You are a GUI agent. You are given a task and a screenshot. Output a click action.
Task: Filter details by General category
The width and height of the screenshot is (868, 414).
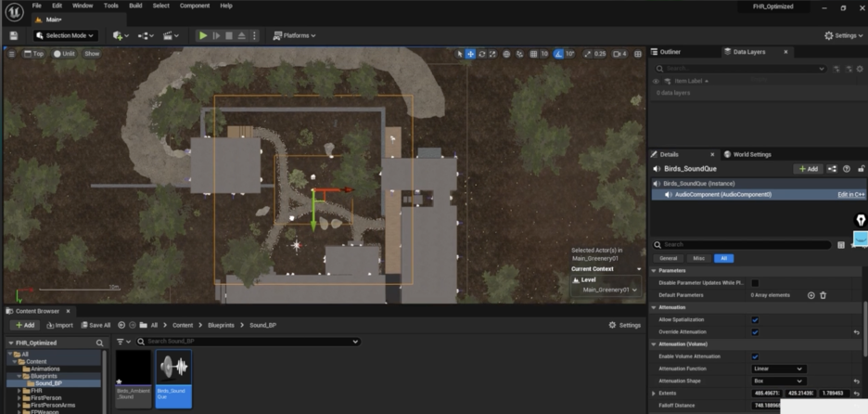tap(669, 258)
